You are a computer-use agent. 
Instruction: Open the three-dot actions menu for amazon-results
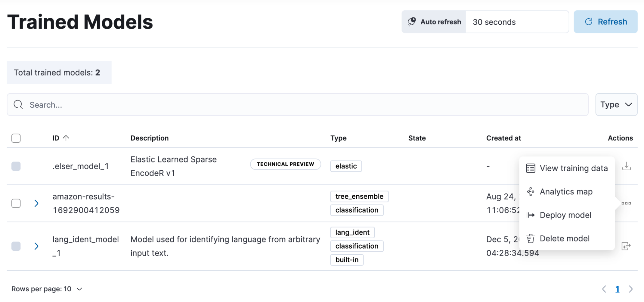pyautogui.click(x=626, y=203)
